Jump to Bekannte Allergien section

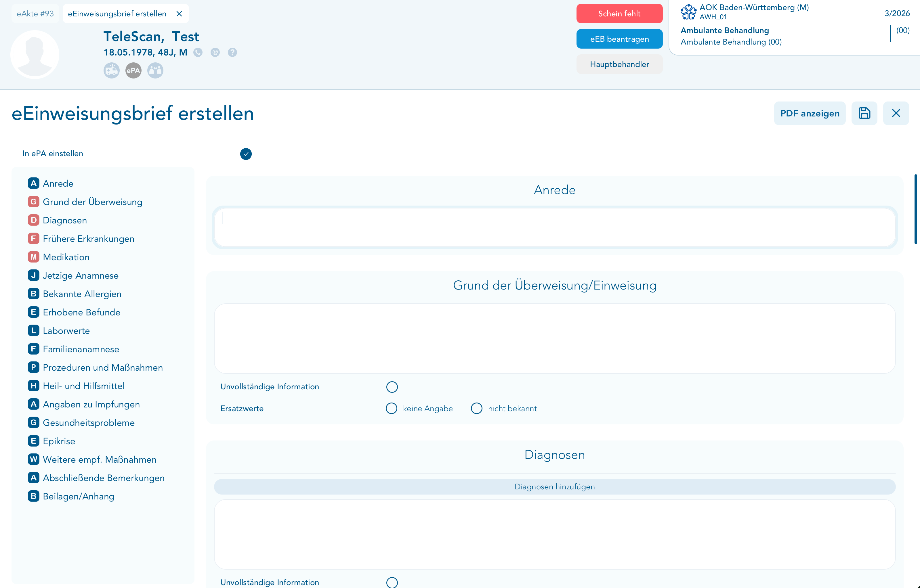[x=75, y=294]
